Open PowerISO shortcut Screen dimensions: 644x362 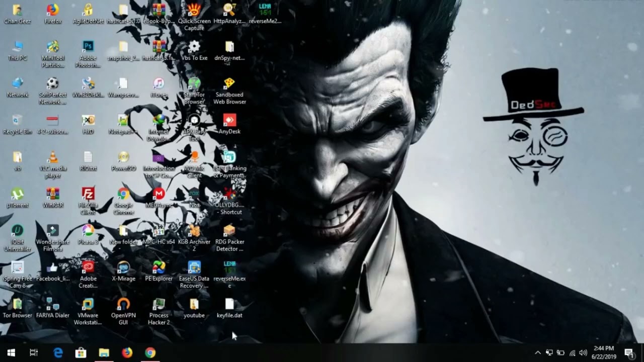[x=123, y=161]
